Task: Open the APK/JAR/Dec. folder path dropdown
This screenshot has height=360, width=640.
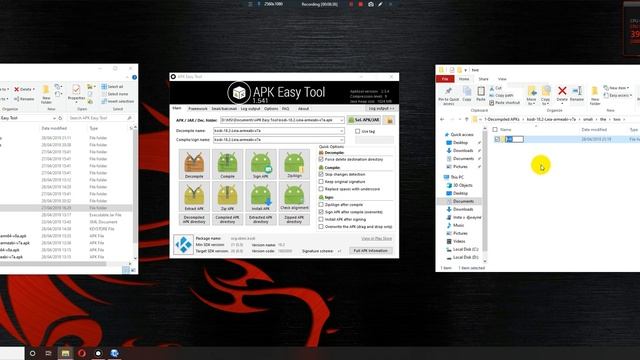Action: [x=341, y=120]
